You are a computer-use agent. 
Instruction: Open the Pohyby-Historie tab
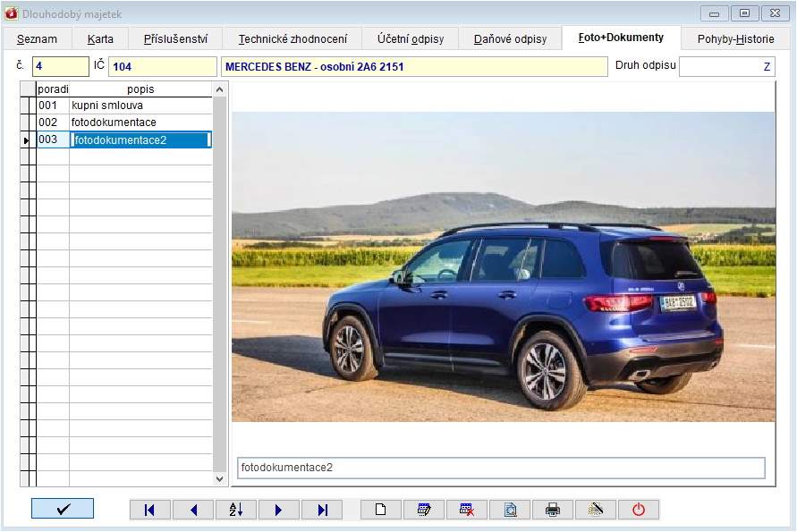point(735,39)
